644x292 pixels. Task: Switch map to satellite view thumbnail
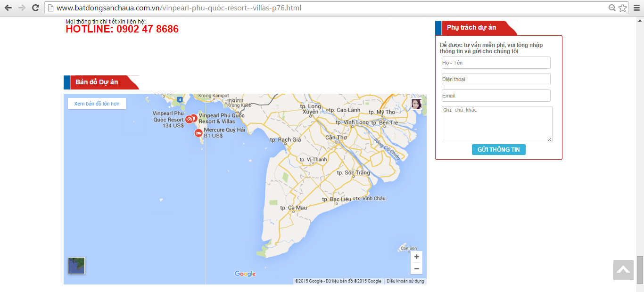76,266
